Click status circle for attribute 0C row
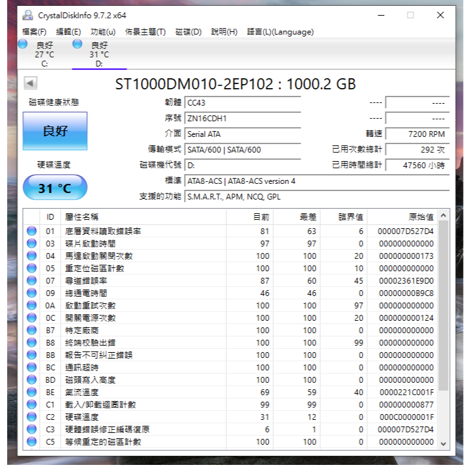Screen dimensions: 476x476 click(x=31, y=318)
